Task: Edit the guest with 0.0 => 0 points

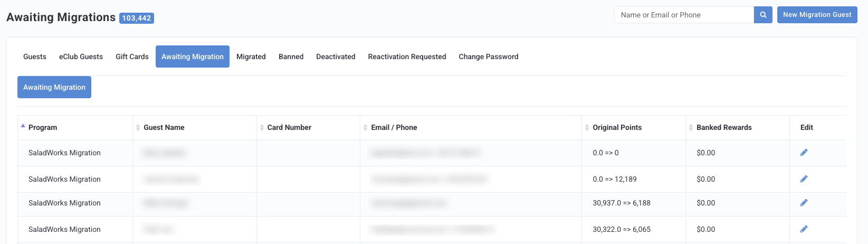Action: 804,153
